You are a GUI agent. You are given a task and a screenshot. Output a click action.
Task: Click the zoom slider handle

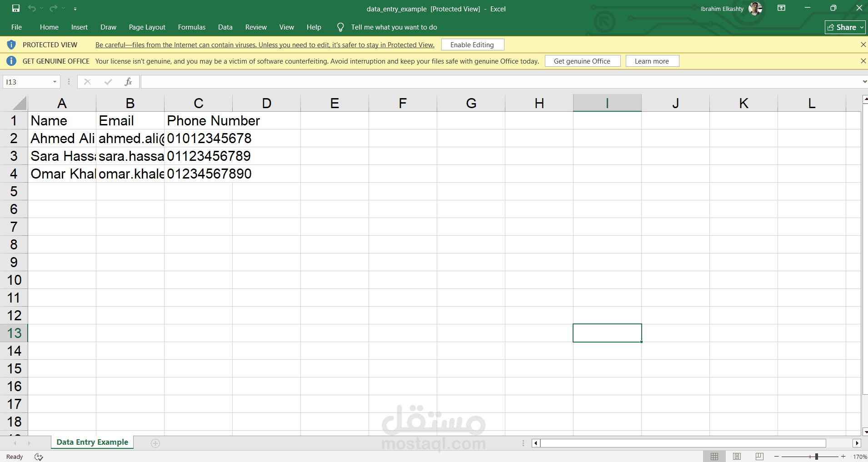(x=817, y=457)
